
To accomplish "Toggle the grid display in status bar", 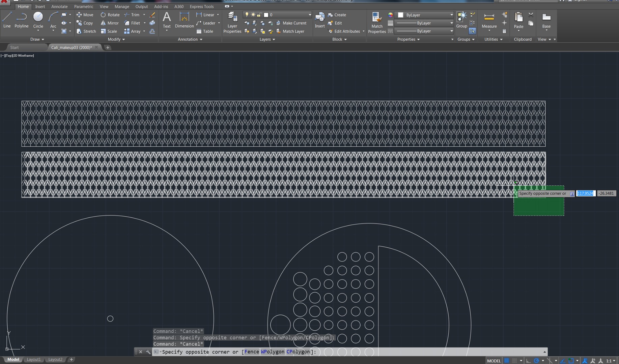I will [x=507, y=361].
